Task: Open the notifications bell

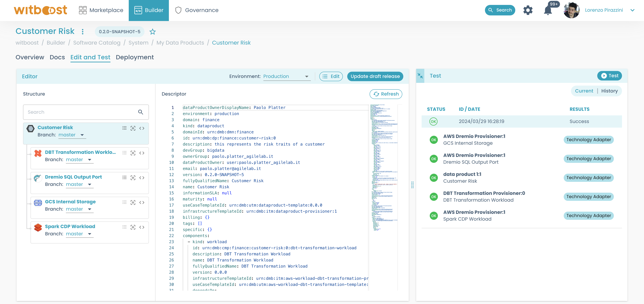Action: [547, 10]
